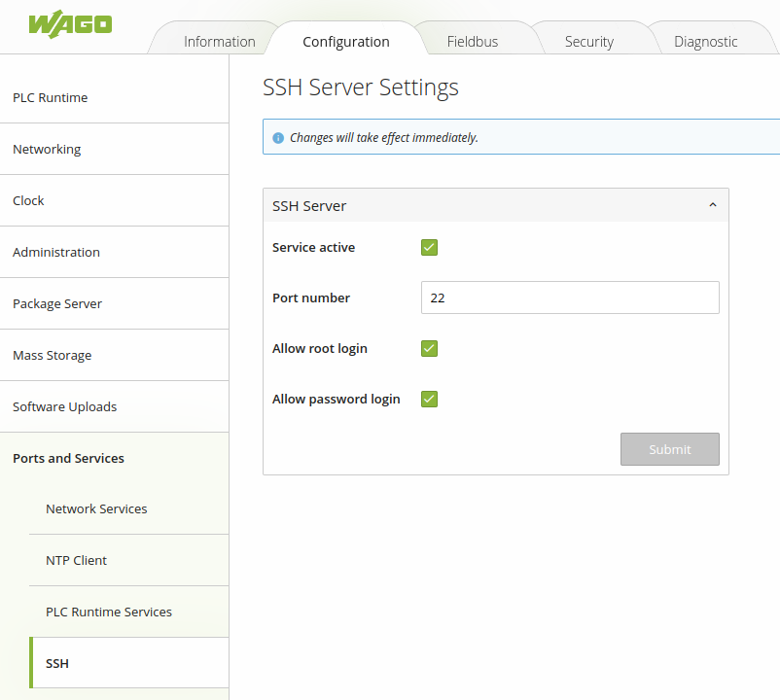Open the Diagnostic tab

coord(705,42)
